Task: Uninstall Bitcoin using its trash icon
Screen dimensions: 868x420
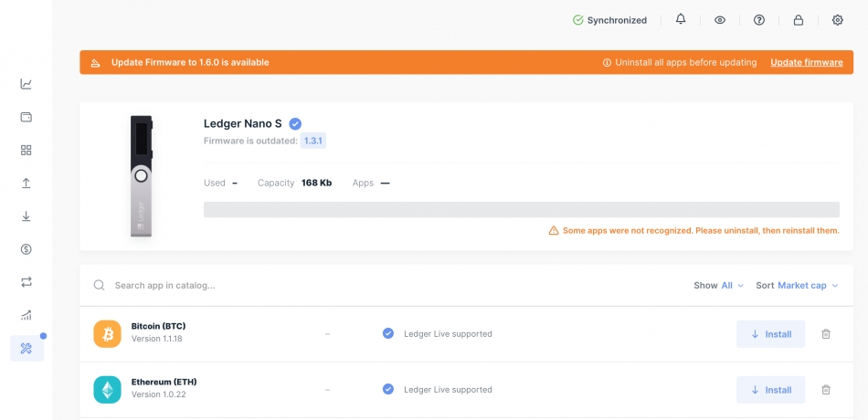Action: [826, 333]
